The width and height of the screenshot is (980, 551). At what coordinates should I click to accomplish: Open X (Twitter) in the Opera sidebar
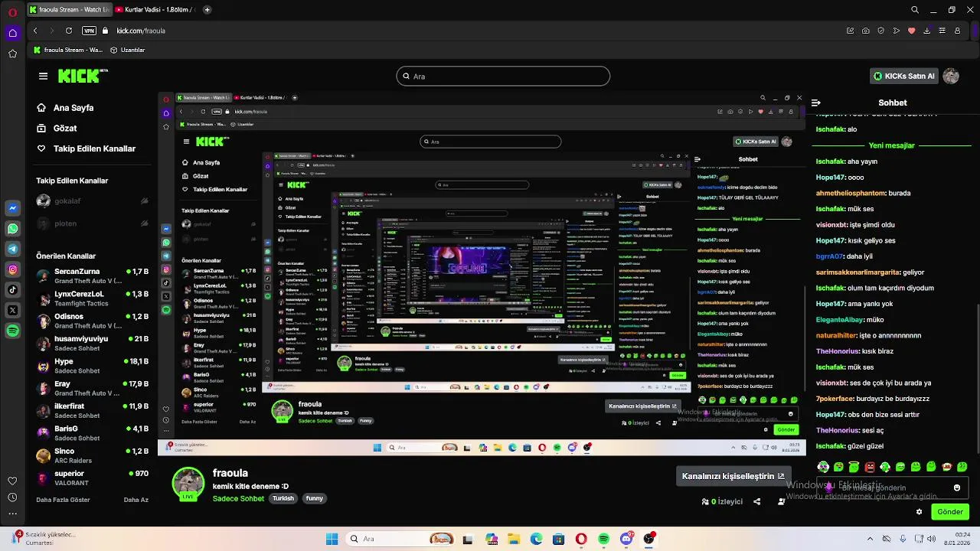pos(13,310)
